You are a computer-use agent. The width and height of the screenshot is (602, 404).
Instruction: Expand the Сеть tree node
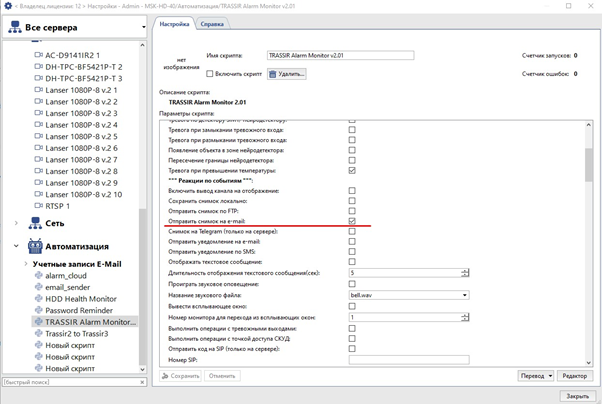click(16, 223)
